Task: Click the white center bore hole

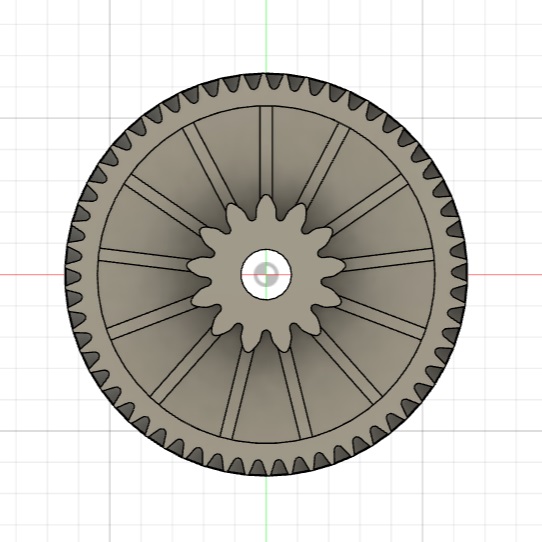Action: [266, 274]
